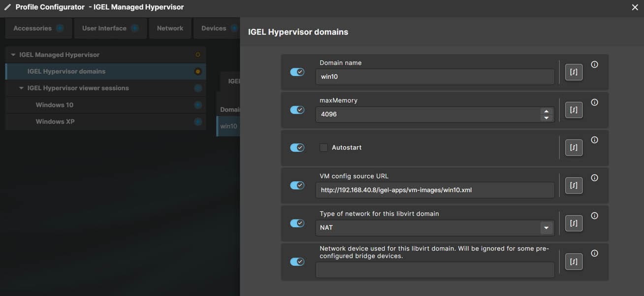The image size is (644, 296).
Task: Click the variable button next to maxMemory
Action: coord(574,110)
